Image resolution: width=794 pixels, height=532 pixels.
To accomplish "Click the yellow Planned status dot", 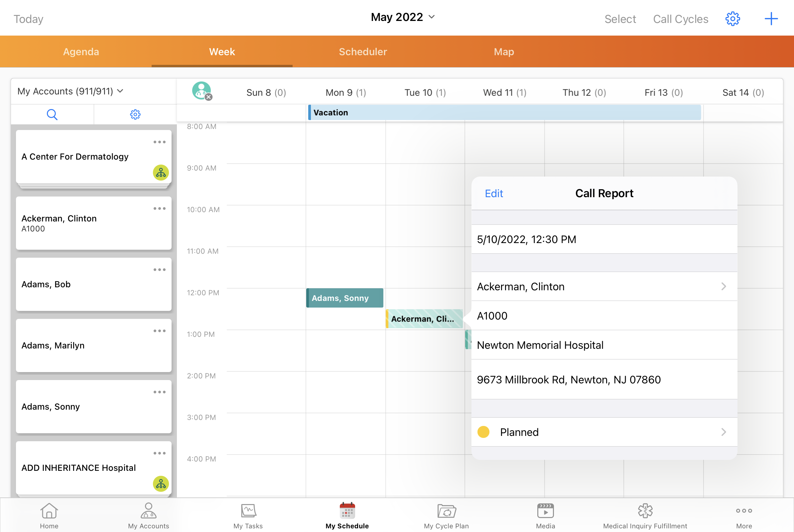I will [x=483, y=432].
